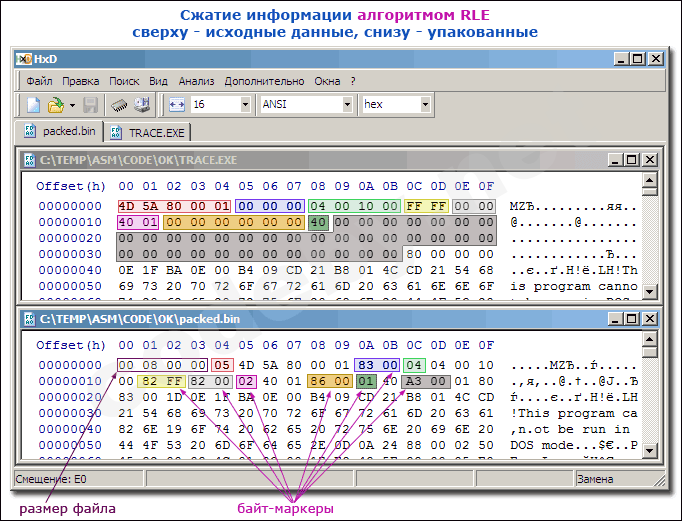Minimize the main HxD window
This screenshot has width=682, height=521.
click(x=621, y=59)
